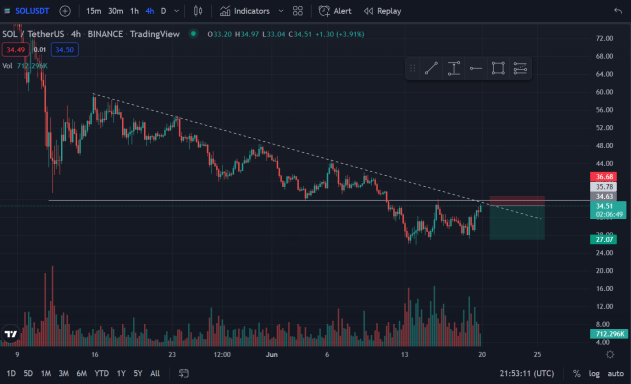Click the add symbol plus icon

[x=65, y=11]
